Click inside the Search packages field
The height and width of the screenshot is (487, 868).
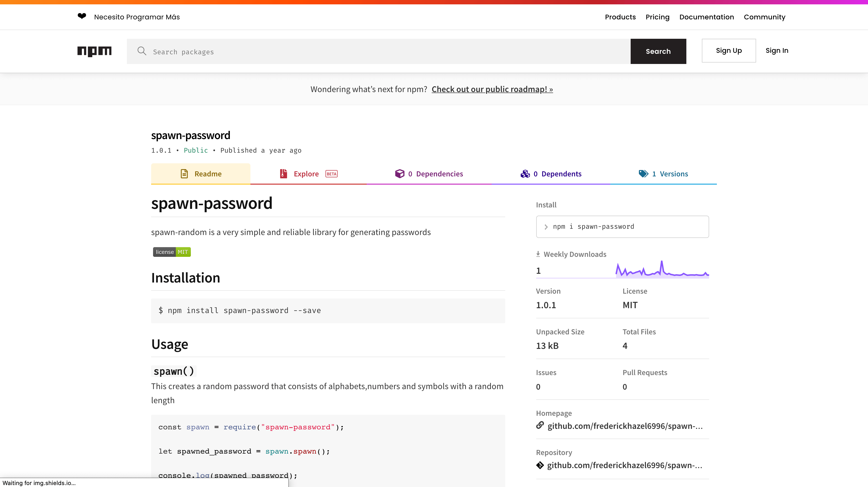pyautogui.click(x=303, y=51)
